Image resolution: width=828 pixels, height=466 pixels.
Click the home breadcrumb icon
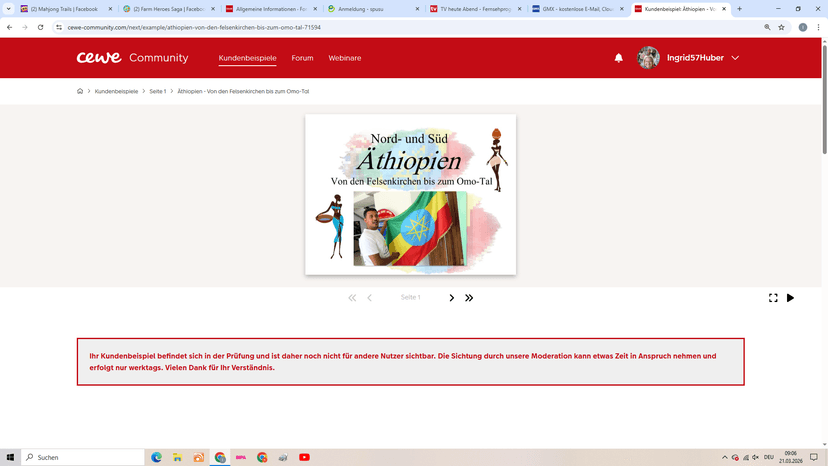(x=80, y=91)
